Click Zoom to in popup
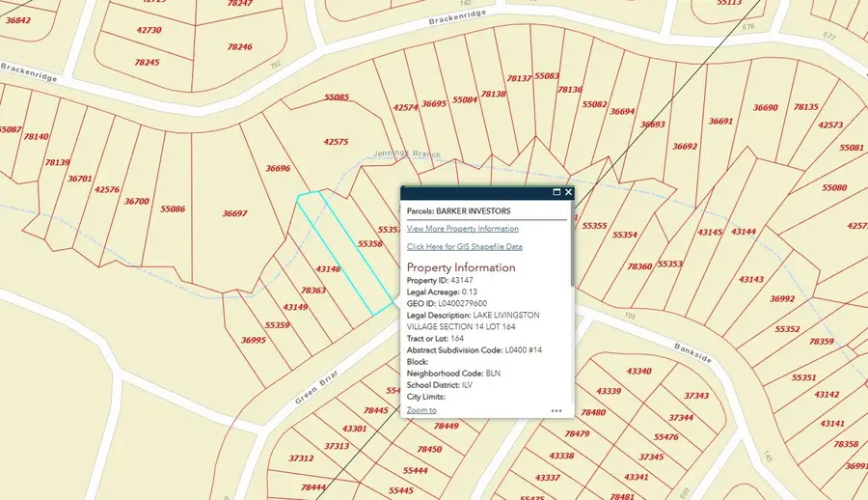Image resolution: width=868 pixels, height=500 pixels. 421,410
